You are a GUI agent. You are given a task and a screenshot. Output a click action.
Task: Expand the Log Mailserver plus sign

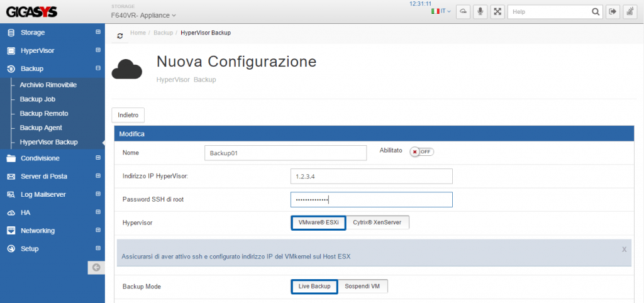(x=97, y=194)
